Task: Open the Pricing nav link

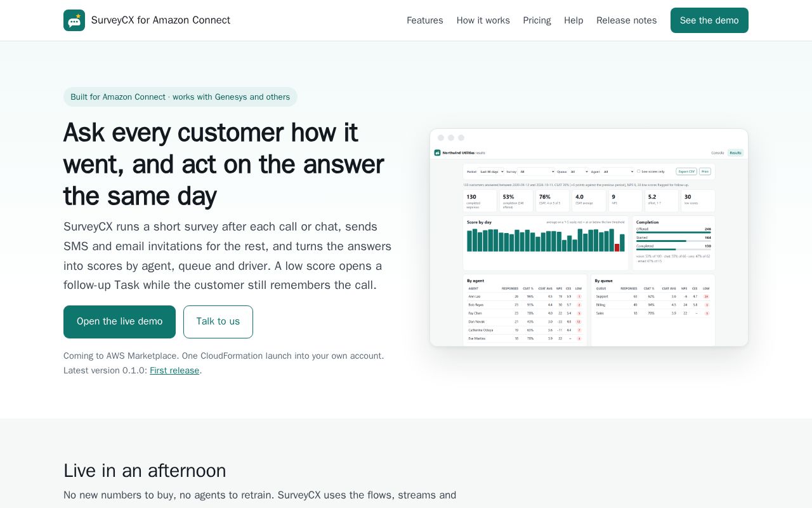Action: (x=537, y=20)
